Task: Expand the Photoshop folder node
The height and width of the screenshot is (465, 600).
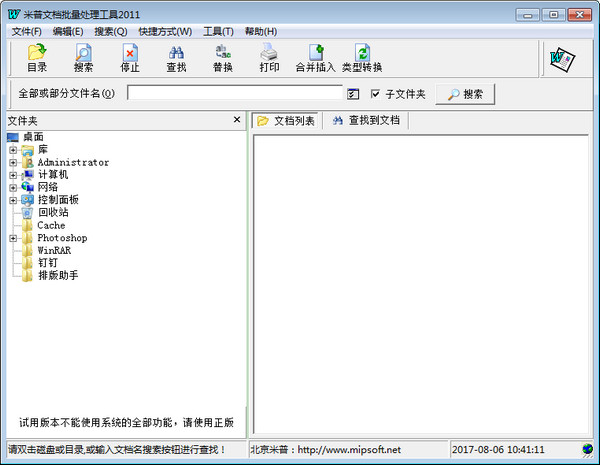Action: 13,238
